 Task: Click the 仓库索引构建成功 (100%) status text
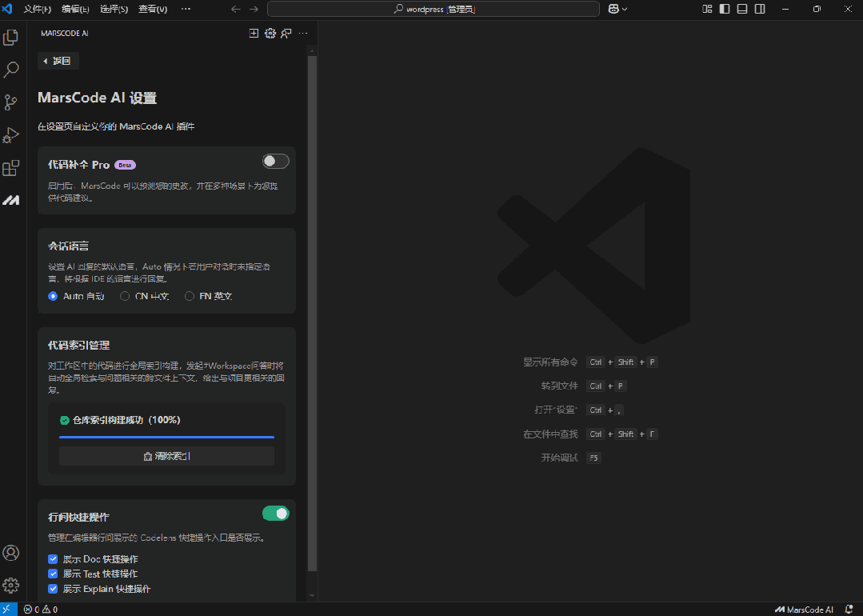(x=126, y=420)
